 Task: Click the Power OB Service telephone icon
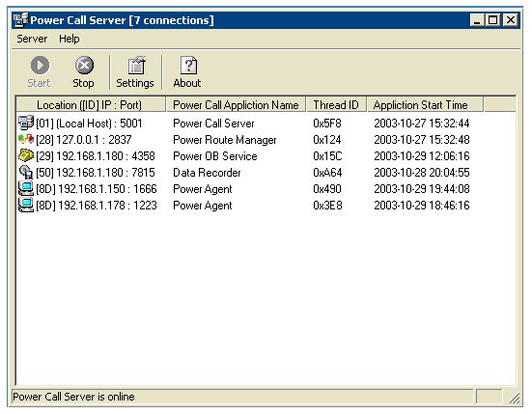coord(26,155)
